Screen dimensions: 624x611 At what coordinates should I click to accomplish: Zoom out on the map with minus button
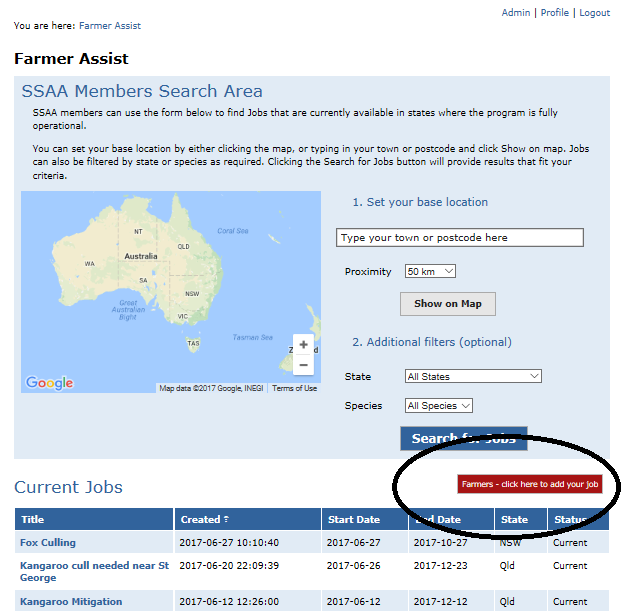click(304, 365)
